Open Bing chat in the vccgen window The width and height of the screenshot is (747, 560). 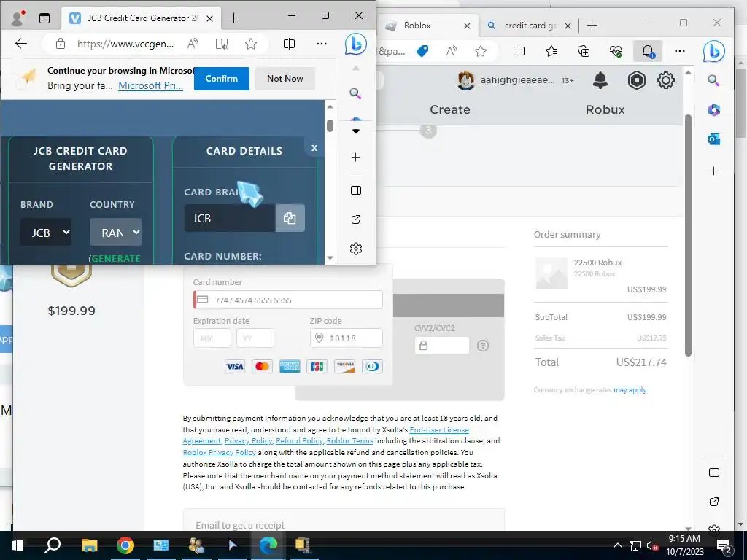pos(356,44)
